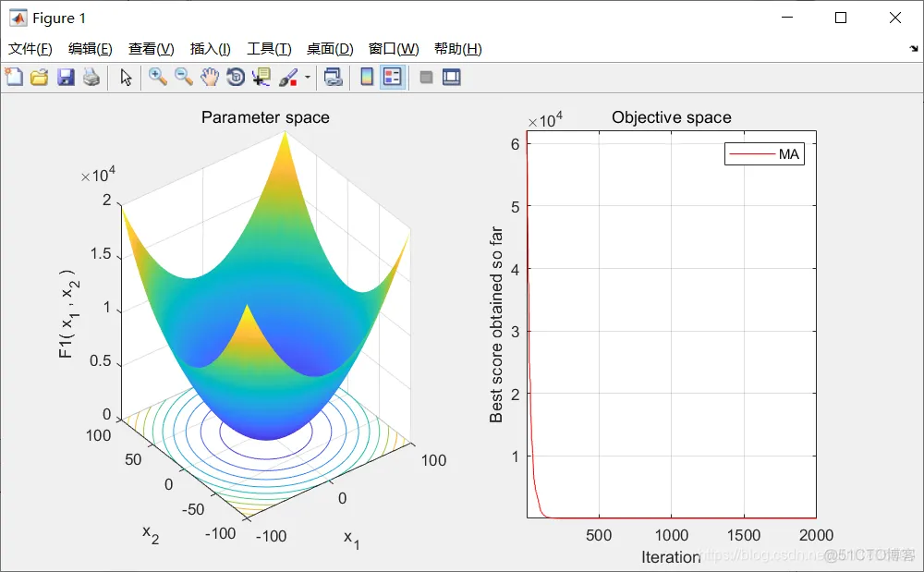The height and width of the screenshot is (572, 924).
Task: Open the Save Figure icon
Action: [x=65, y=77]
